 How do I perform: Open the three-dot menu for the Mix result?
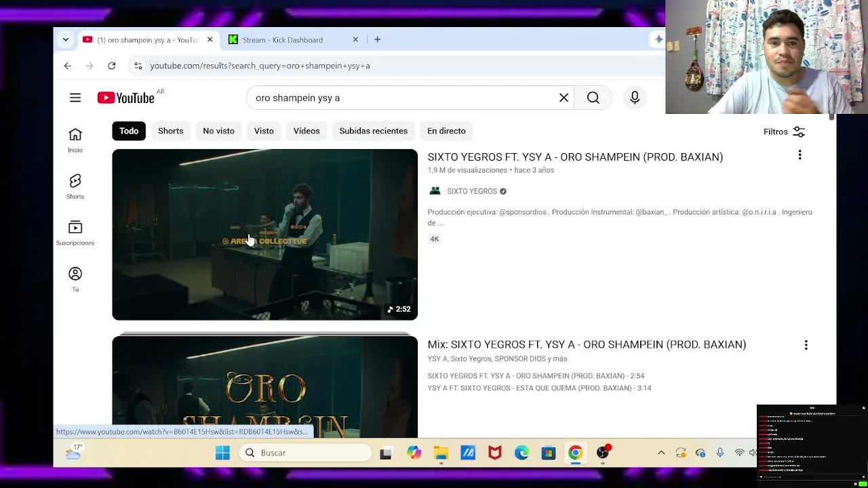(806, 345)
